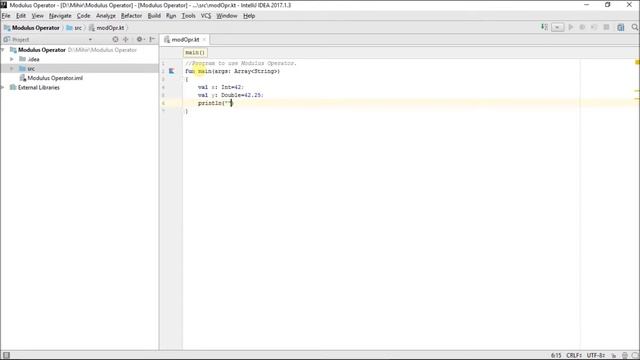Click the Stop icon in toolbar
This screenshot has height=360, width=640.
(607, 27)
